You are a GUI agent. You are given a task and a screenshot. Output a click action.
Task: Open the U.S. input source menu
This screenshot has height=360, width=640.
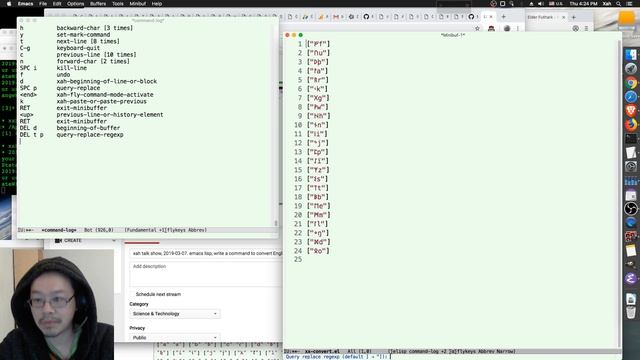[556, 4]
